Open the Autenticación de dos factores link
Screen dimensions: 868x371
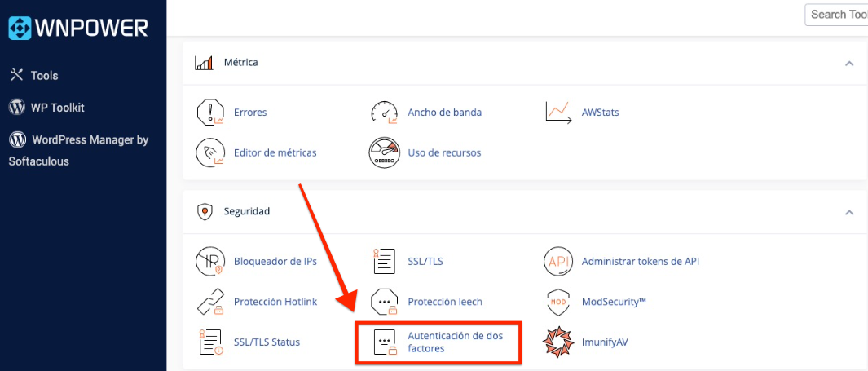pyautogui.click(x=455, y=342)
